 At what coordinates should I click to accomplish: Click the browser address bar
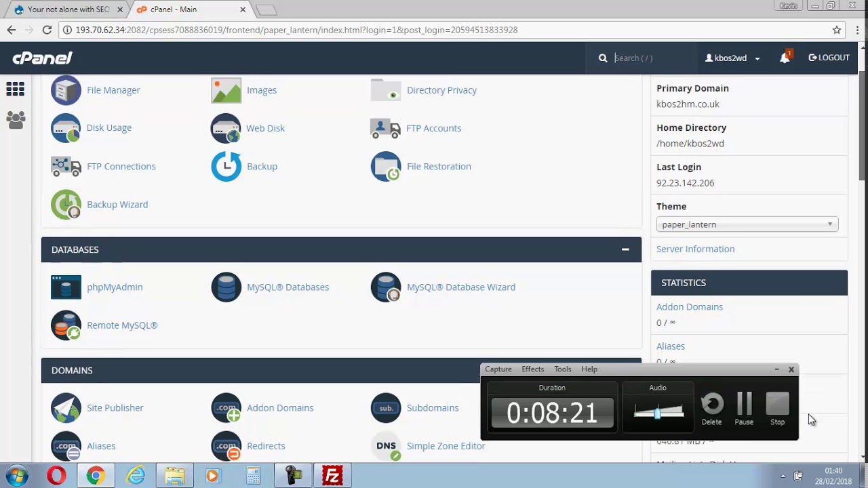448,30
